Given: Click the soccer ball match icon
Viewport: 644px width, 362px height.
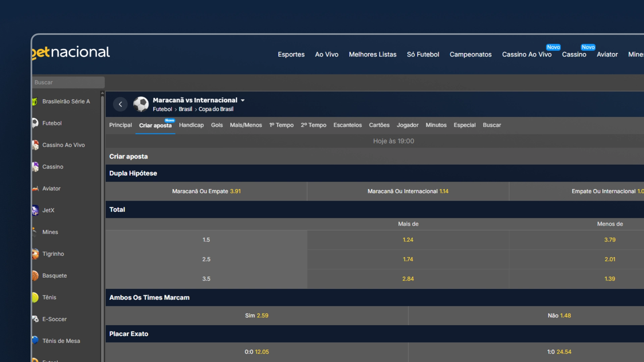Looking at the screenshot, I should [141, 104].
